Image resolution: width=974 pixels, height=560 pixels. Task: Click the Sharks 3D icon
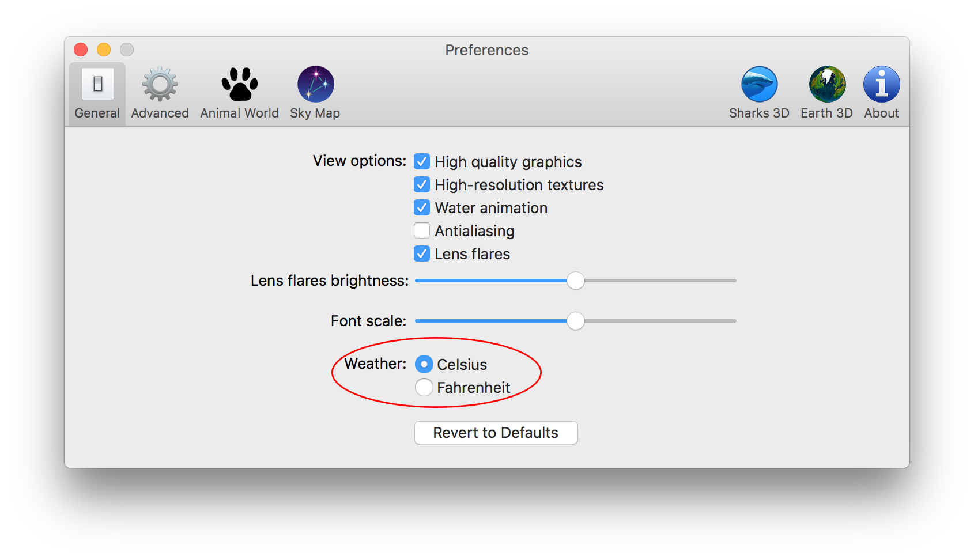pos(759,93)
